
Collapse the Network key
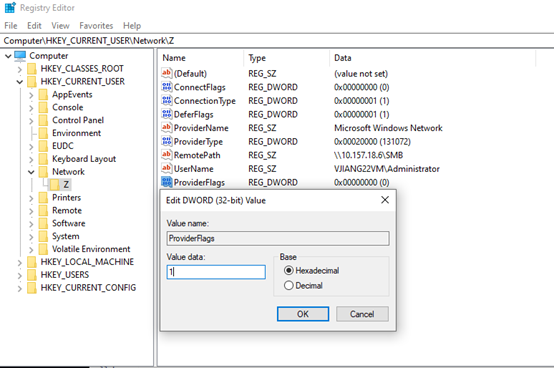click(x=31, y=172)
